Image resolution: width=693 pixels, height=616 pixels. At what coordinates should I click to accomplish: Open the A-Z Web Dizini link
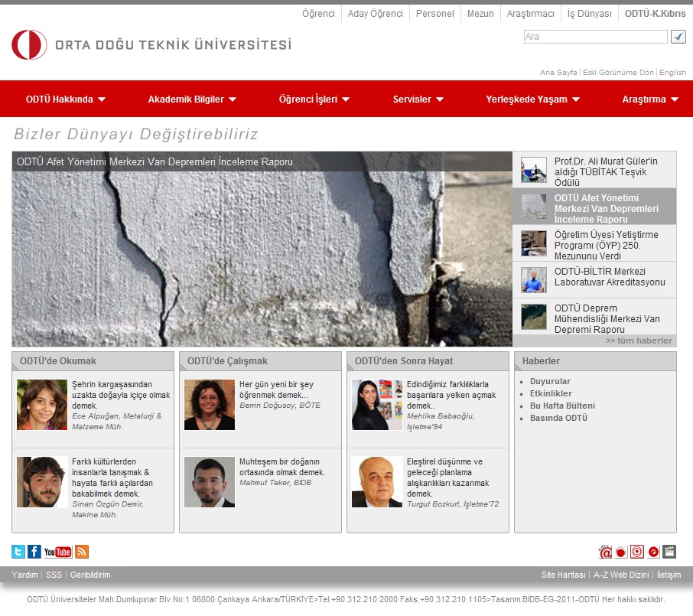tap(621, 575)
